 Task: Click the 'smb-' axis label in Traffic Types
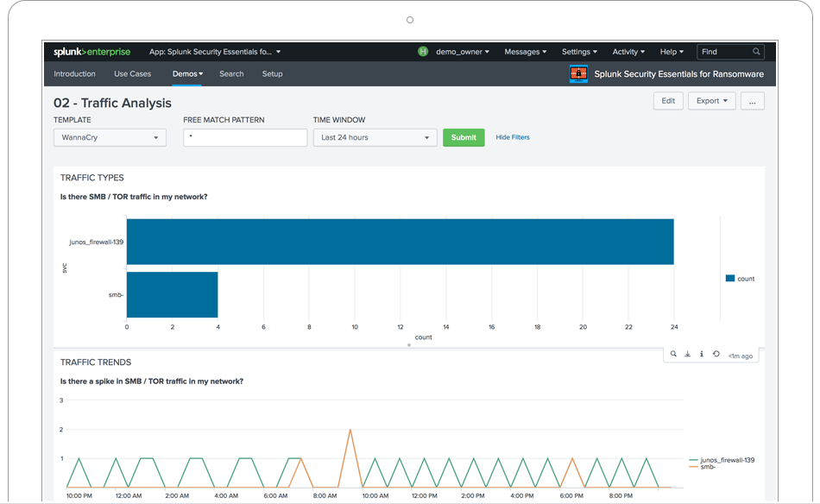[x=117, y=295]
